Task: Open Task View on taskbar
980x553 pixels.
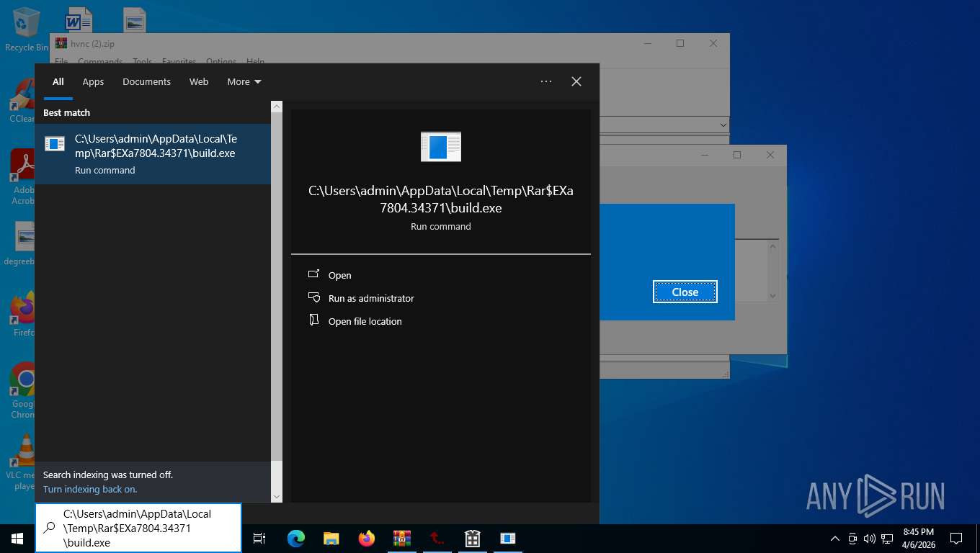Action: (x=259, y=539)
